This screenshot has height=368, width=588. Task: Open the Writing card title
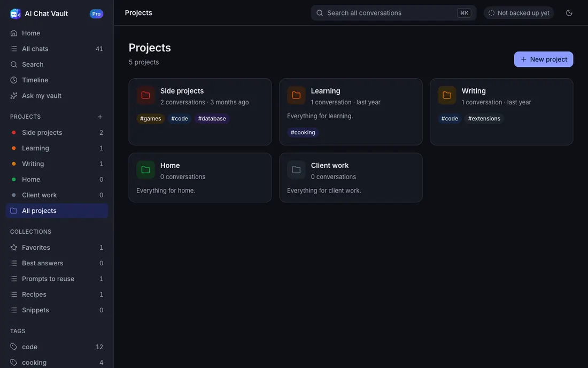click(x=474, y=91)
